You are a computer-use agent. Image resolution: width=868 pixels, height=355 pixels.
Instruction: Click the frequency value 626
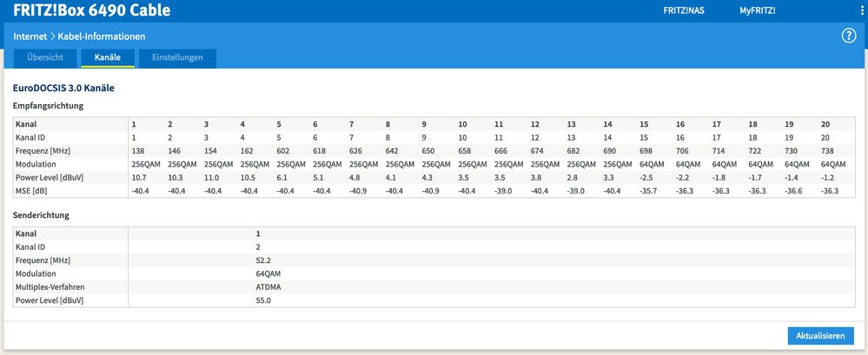click(354, 151)
